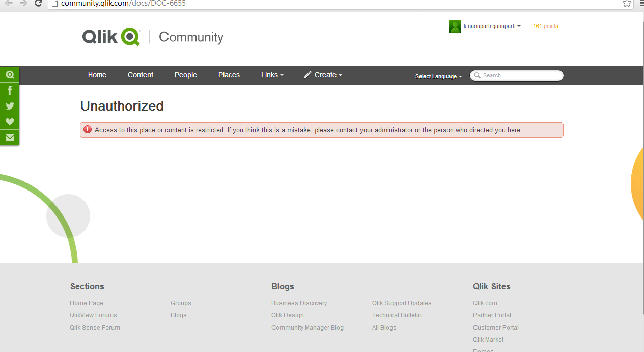Viewport: 644px width, 352px height.
Task: Click the access restricted error message text
Action: [309, 130]
